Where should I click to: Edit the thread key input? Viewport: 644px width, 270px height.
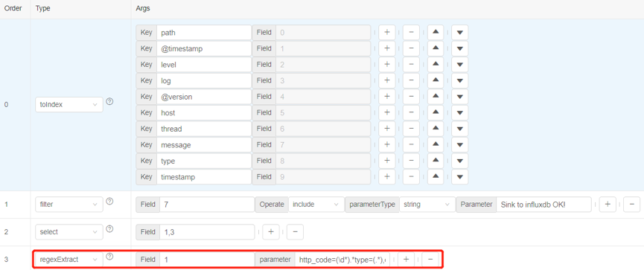204,129
